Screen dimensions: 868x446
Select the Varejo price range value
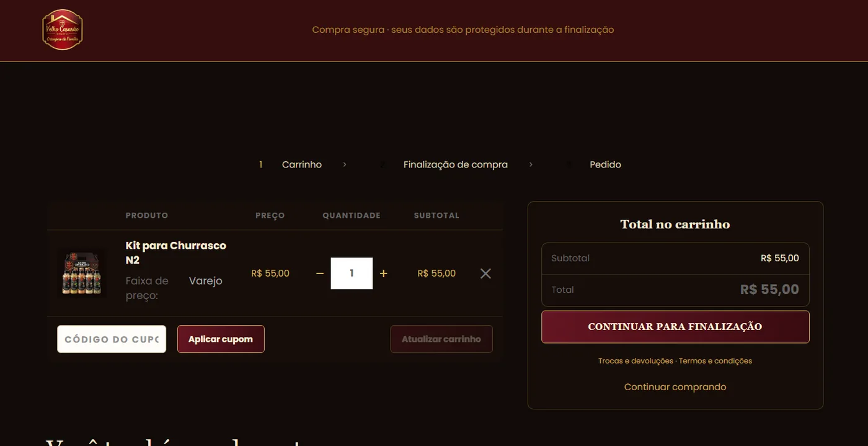[x=206, y=281]
